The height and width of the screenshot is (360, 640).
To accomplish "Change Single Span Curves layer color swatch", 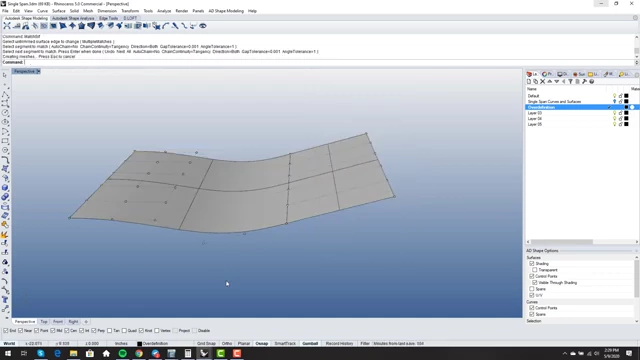I will (627, 102).
